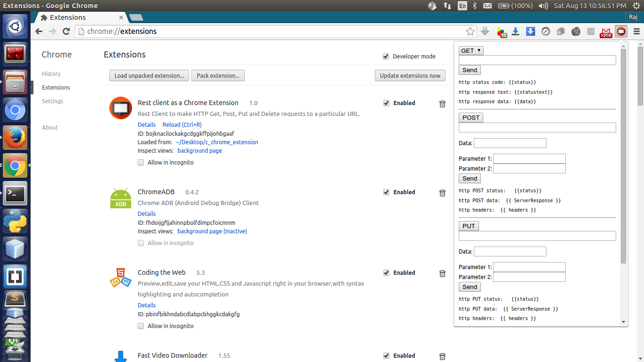Bookmark this page with the star icon
The height and width of the screenshot is (362, 644).
click(x=470, y=32)
